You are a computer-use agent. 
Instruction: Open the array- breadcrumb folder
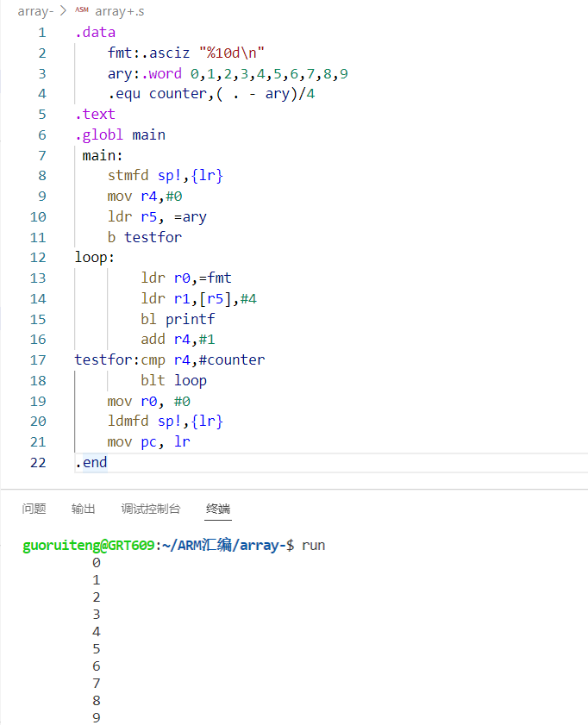tap(35, 11)
